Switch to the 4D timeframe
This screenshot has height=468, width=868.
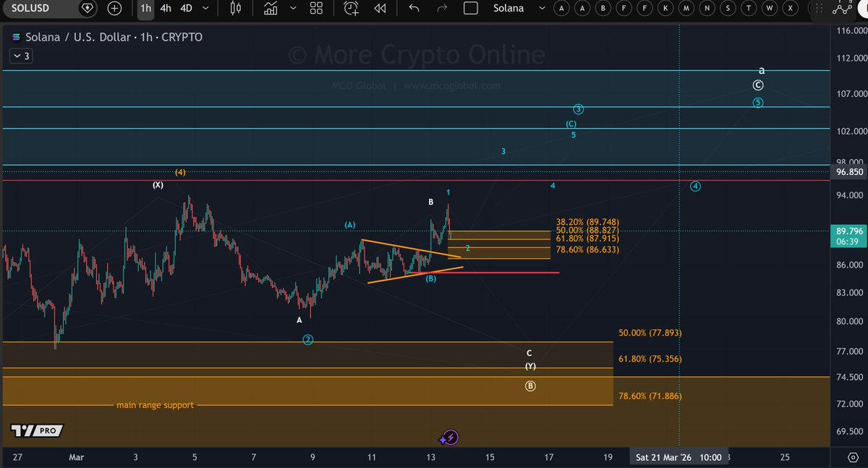coord(187,9)
